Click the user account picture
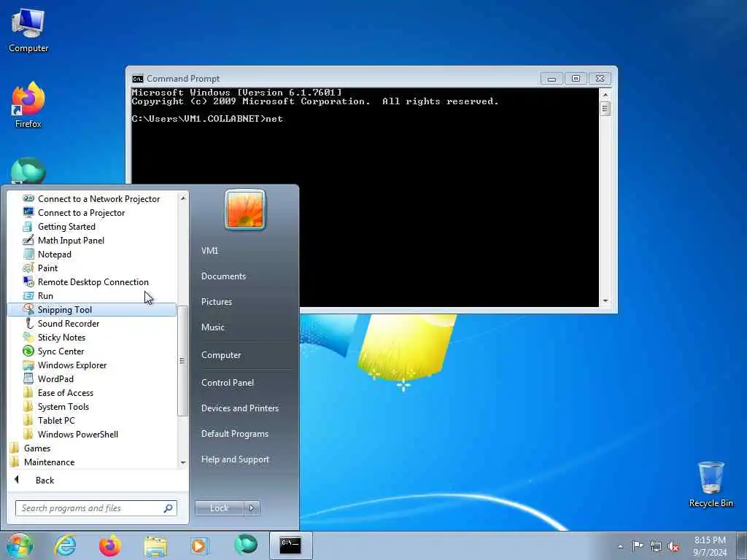Screen dimensions: 747x560 (x=245, y=209)
